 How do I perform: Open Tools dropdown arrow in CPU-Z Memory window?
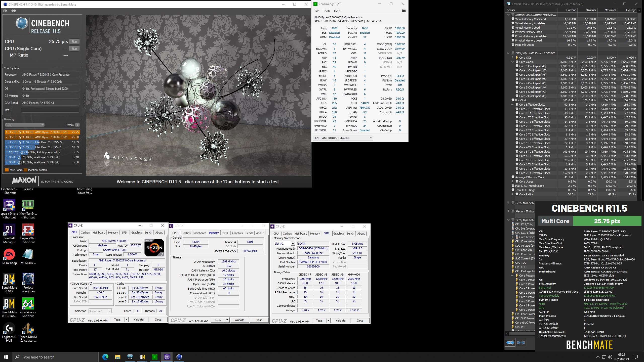pyautogui.click(x=227, y=320)
